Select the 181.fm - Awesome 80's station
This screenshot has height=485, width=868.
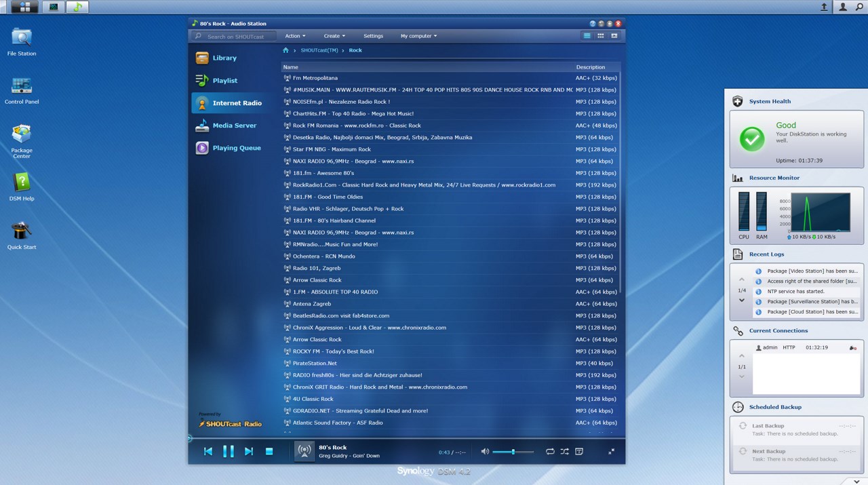point(451,173)
